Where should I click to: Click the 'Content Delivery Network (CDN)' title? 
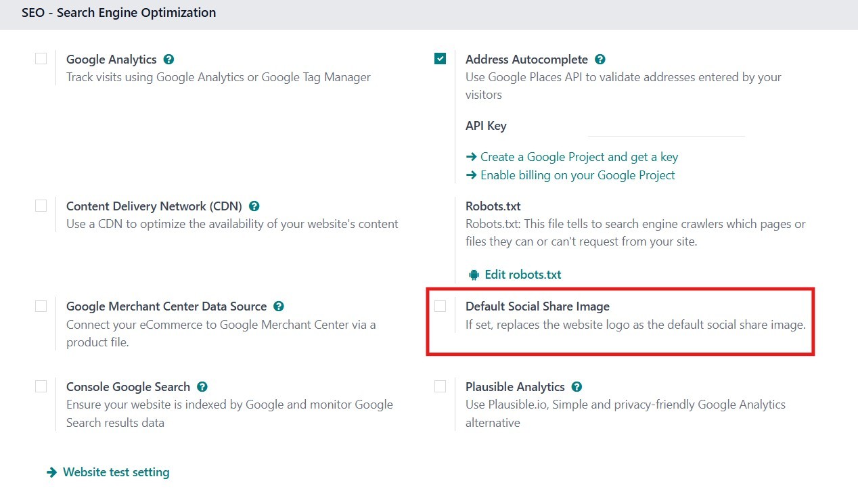click(154, 206)
